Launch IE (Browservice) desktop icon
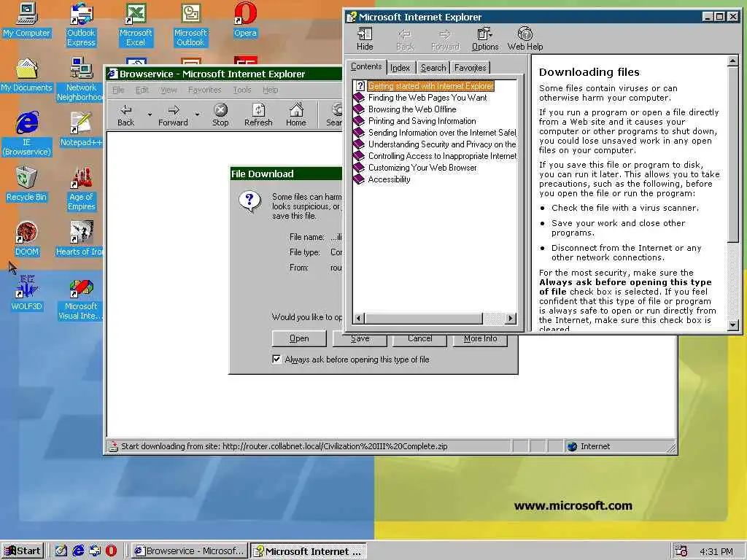This screenshot has width=747, height=560. click(27, 134)
